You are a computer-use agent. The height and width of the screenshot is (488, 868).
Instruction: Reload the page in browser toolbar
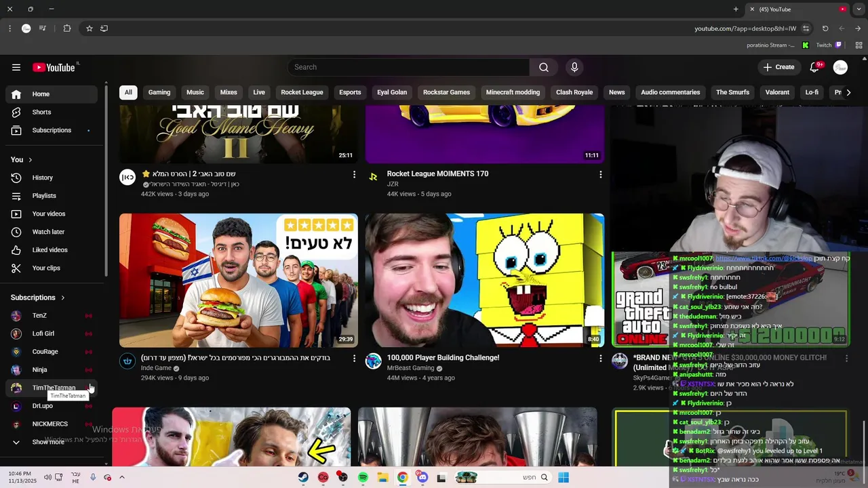825,28
